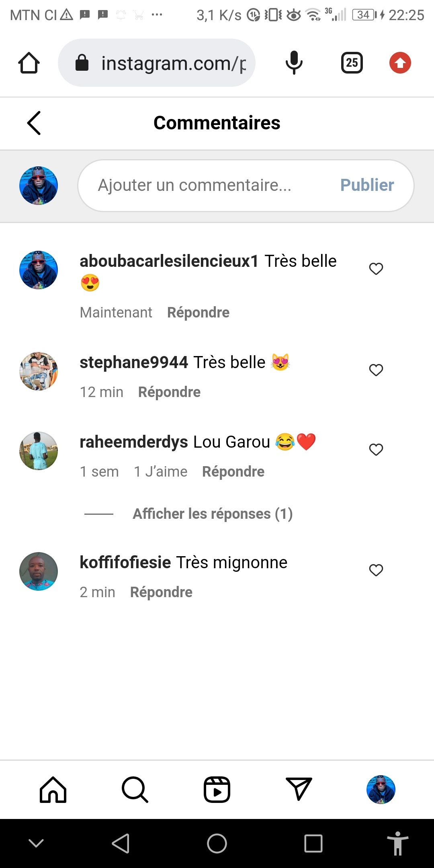Like raheemderdys's Lou Garou comment

click(376, 449)
